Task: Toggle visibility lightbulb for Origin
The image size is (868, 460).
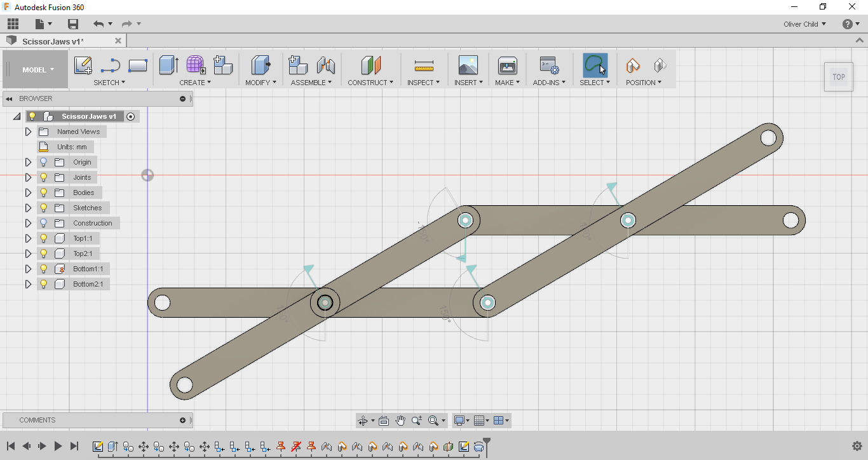Action: click(x=44, y=162)
